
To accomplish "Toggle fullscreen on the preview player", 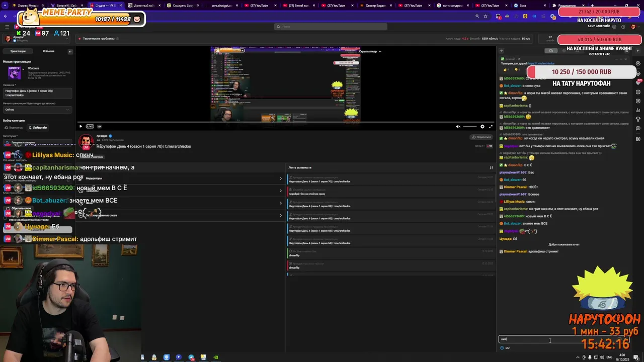I will point(491,127).
